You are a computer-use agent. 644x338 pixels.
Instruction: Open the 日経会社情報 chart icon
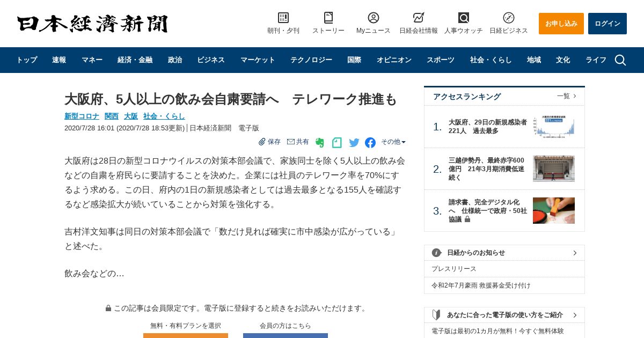click(x=419, y=18)
